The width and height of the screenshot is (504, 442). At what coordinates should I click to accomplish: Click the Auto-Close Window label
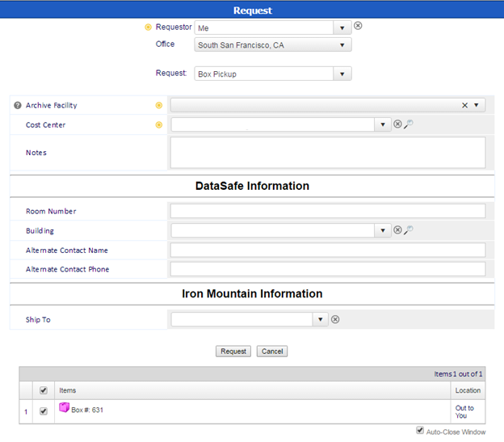tap(456, 431)
